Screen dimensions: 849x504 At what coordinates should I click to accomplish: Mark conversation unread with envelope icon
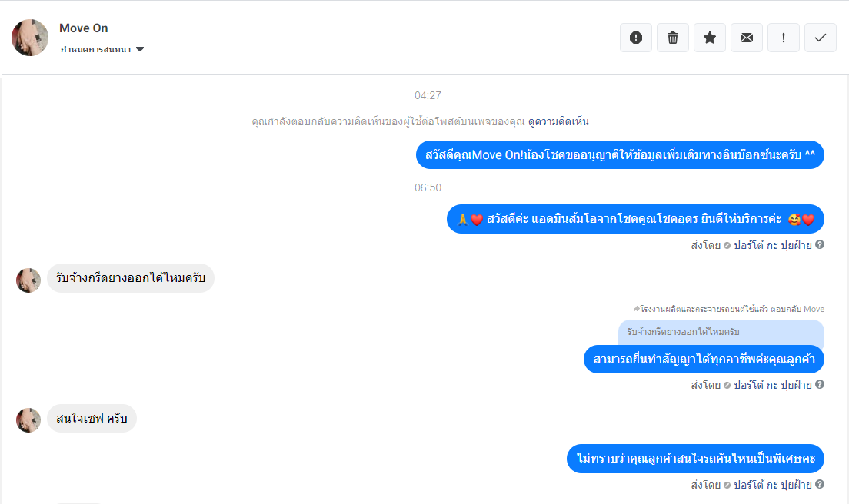pos(746,38)
